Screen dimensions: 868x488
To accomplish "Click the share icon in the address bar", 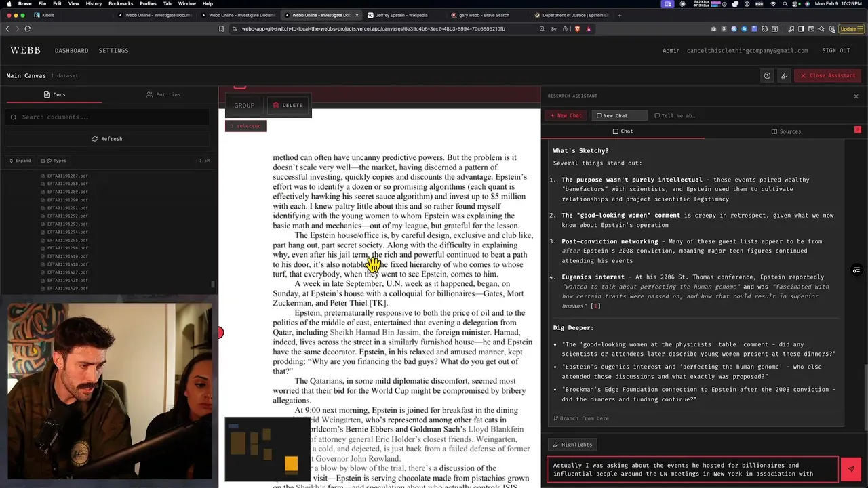I will (x=565, y=28).
